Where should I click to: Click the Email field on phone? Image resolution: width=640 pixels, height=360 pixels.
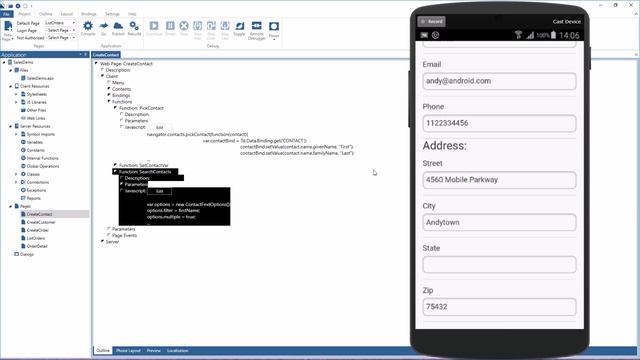click(x=499, y=81)
